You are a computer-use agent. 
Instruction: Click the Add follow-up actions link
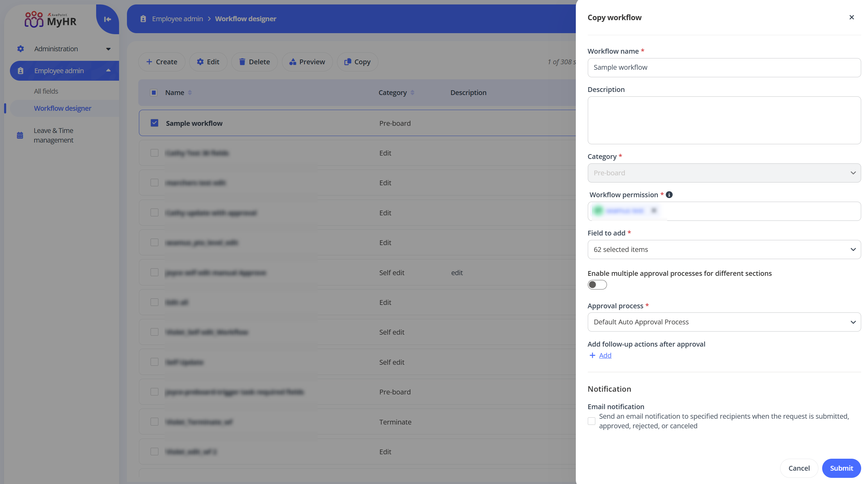pyautogui.click(x=605, y=355)
